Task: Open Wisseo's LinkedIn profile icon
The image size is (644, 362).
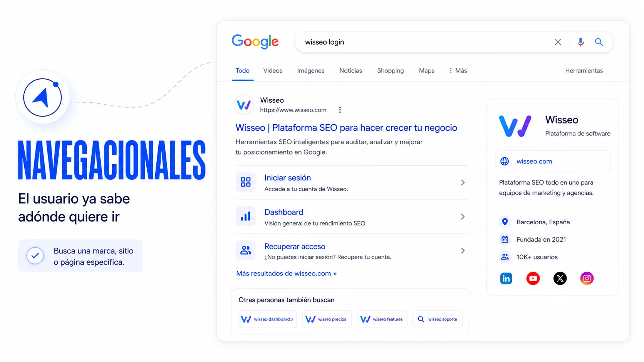Action: 506,278
